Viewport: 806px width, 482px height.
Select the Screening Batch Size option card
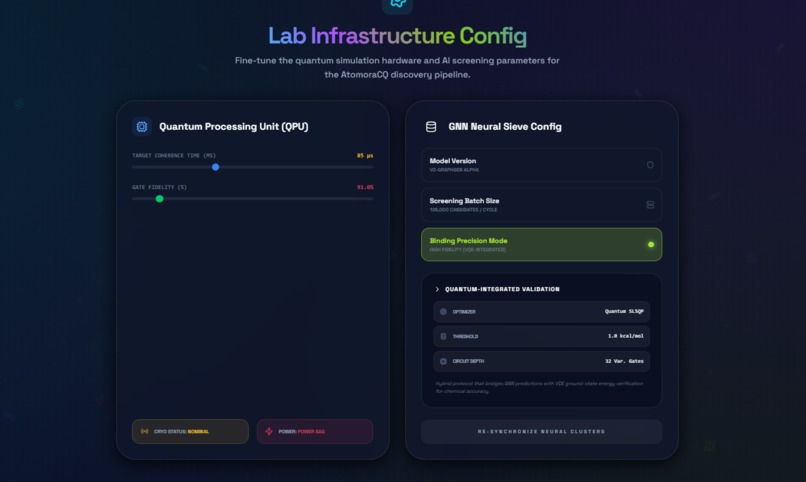pyautogui.click(x=541, y=205)
